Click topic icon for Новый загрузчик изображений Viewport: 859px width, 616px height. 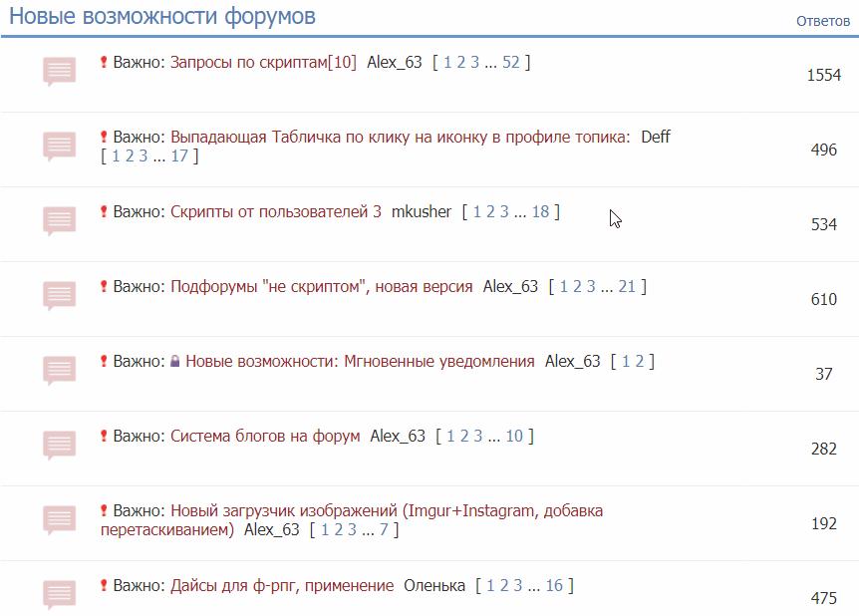click(59, 520)
